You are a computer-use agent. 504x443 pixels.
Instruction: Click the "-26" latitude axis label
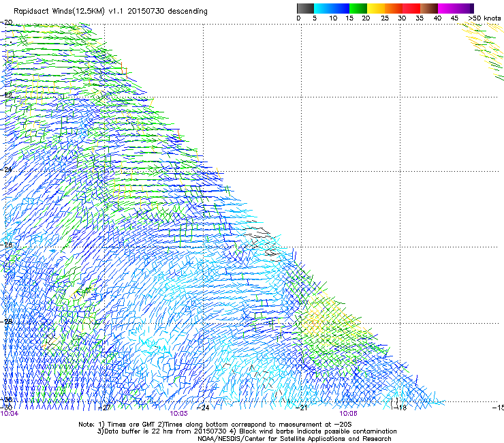(x=6, y=245)
